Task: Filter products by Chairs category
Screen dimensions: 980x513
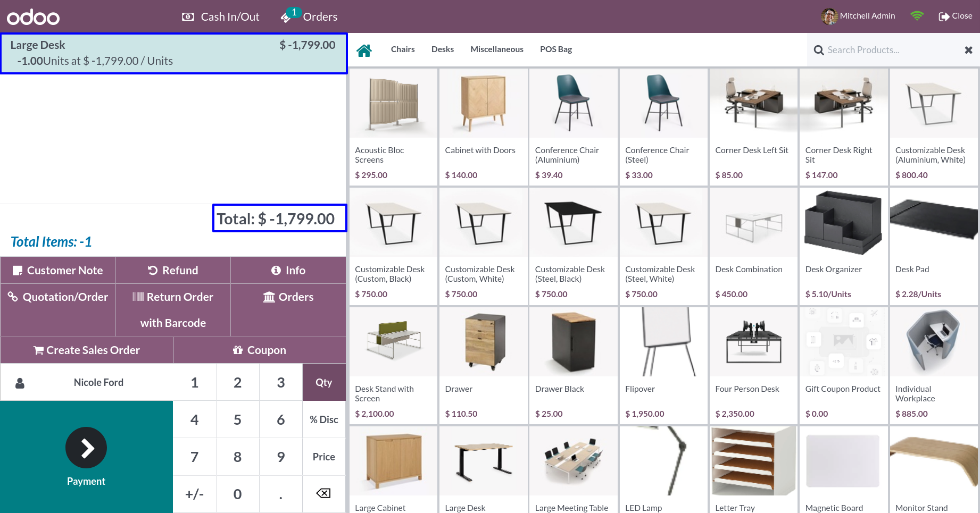Action: 403,49
